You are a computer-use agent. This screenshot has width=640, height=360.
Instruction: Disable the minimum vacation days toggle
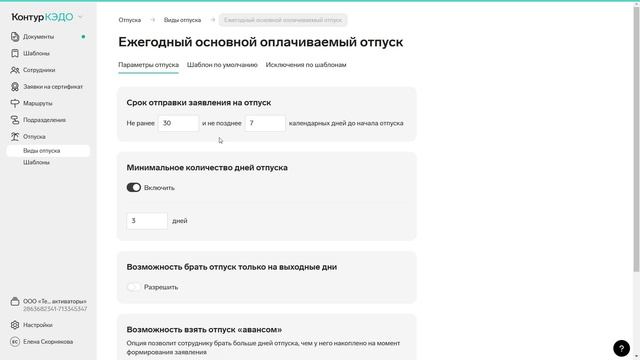point(133,187)
